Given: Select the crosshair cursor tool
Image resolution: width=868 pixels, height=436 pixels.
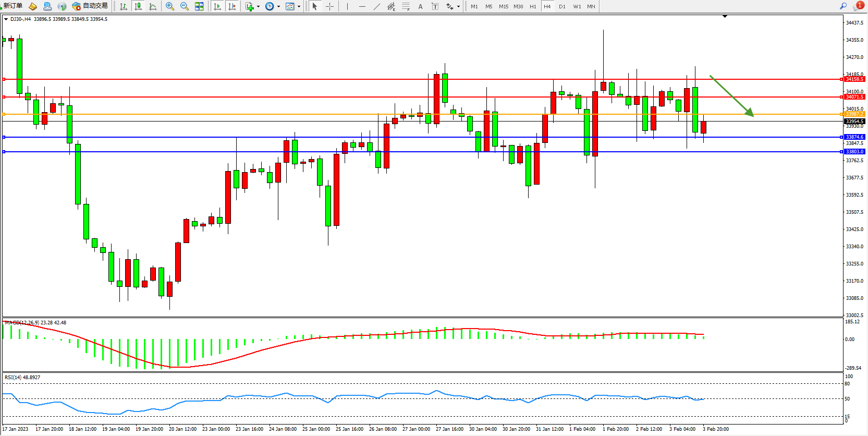Looking at the screenshot, I should tap(330, 6).
